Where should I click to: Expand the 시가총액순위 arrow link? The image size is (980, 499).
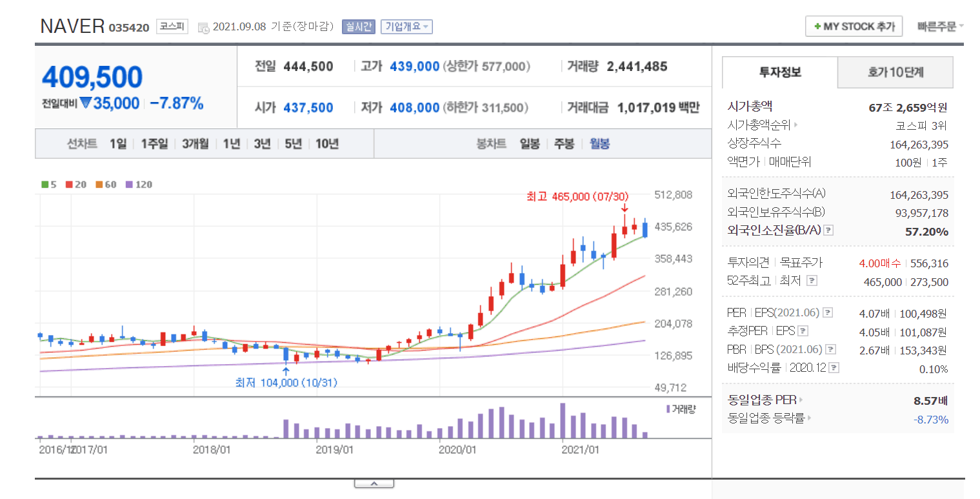click(796, 125)
